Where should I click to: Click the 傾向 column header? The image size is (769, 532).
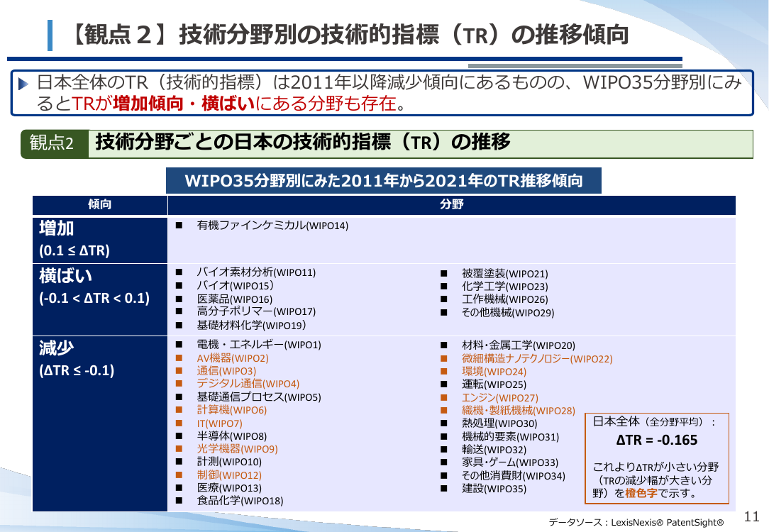pyautogui.click(x=100, y=205)
